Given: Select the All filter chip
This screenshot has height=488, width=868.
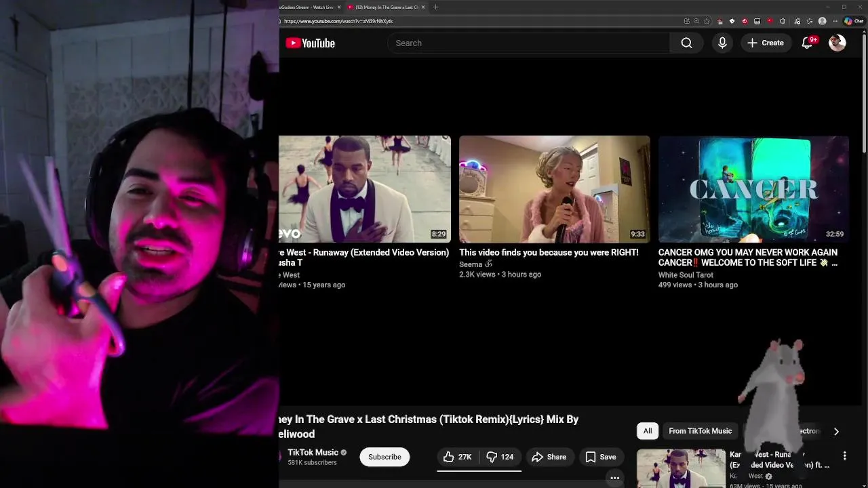Looking at the screenshot, I should click(648, 431).
